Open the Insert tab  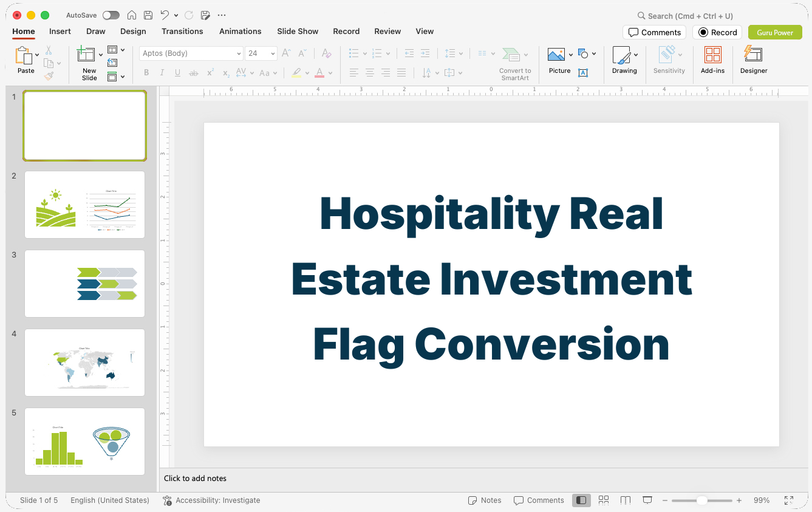point(60,31)
